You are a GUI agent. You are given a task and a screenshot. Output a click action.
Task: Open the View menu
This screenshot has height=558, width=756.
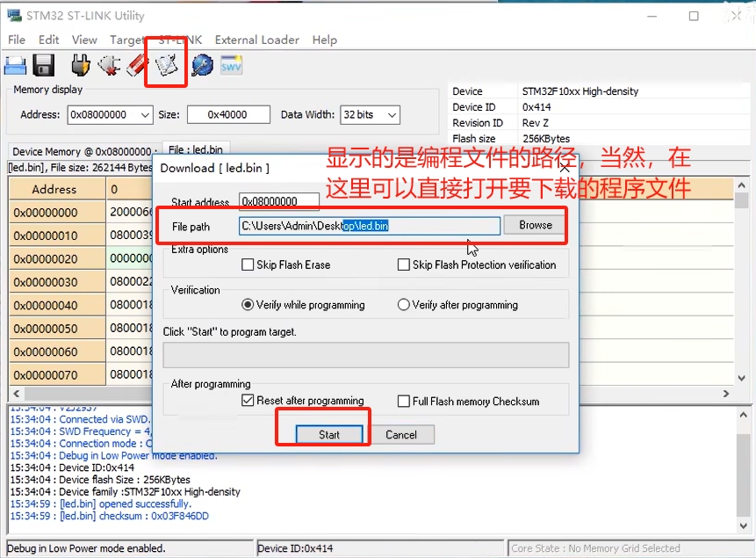(x=84, y=40)
